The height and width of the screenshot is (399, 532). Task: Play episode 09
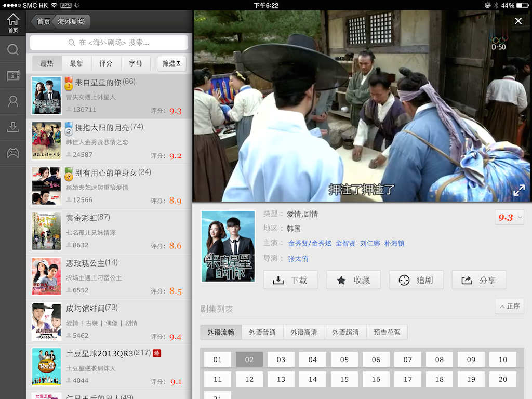tap(471, 360)
